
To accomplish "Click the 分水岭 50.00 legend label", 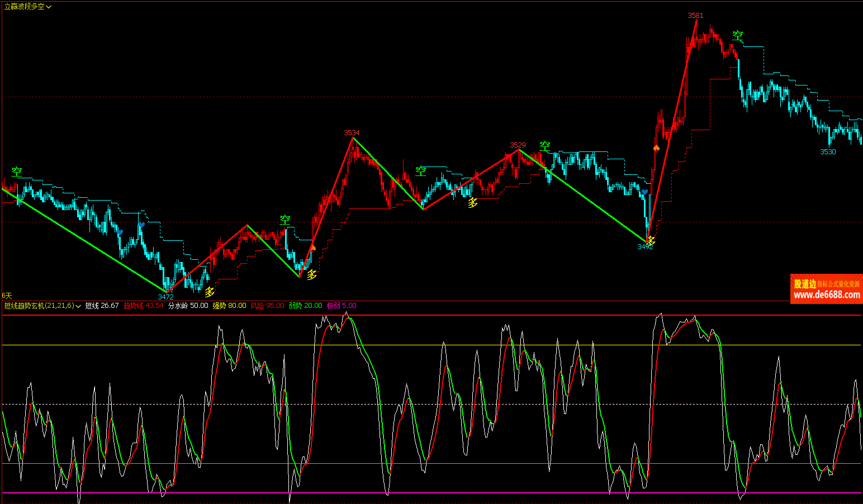I will coord(188,306).
